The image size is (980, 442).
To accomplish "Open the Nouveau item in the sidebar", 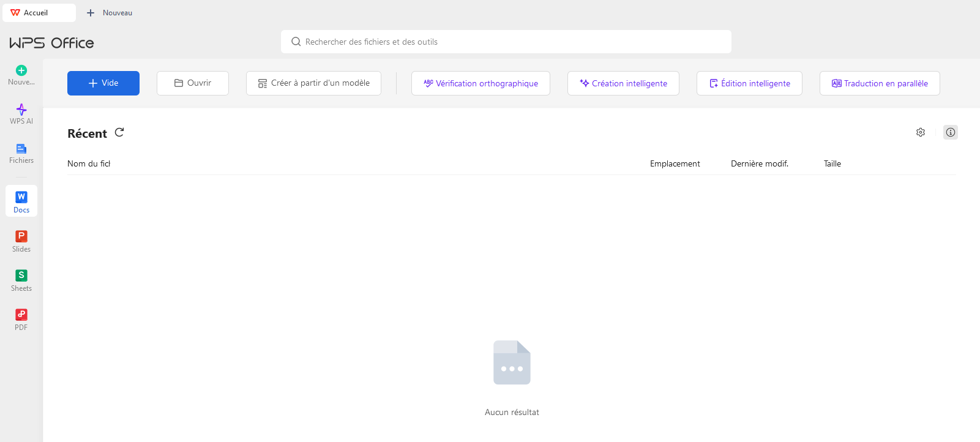I will tap(21, 75).
